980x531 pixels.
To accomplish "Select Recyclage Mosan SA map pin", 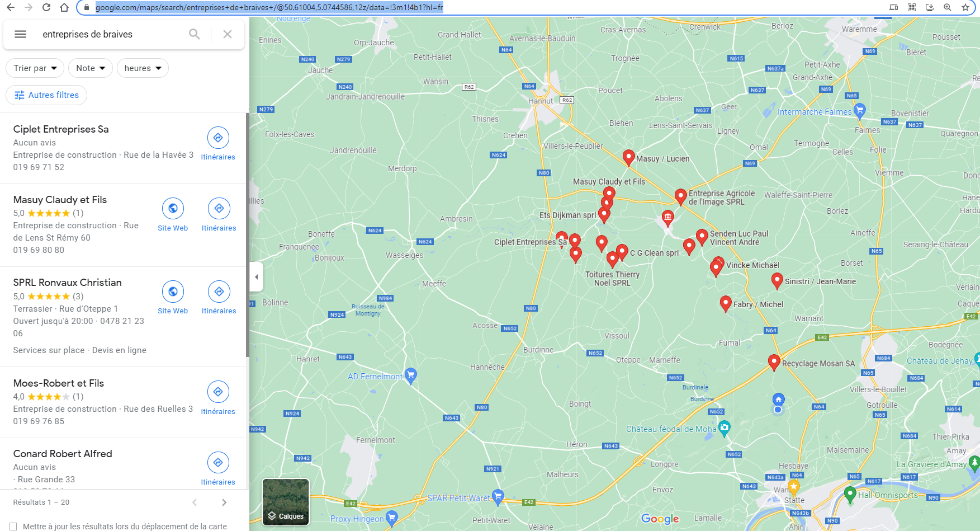I will click(774, 363).
